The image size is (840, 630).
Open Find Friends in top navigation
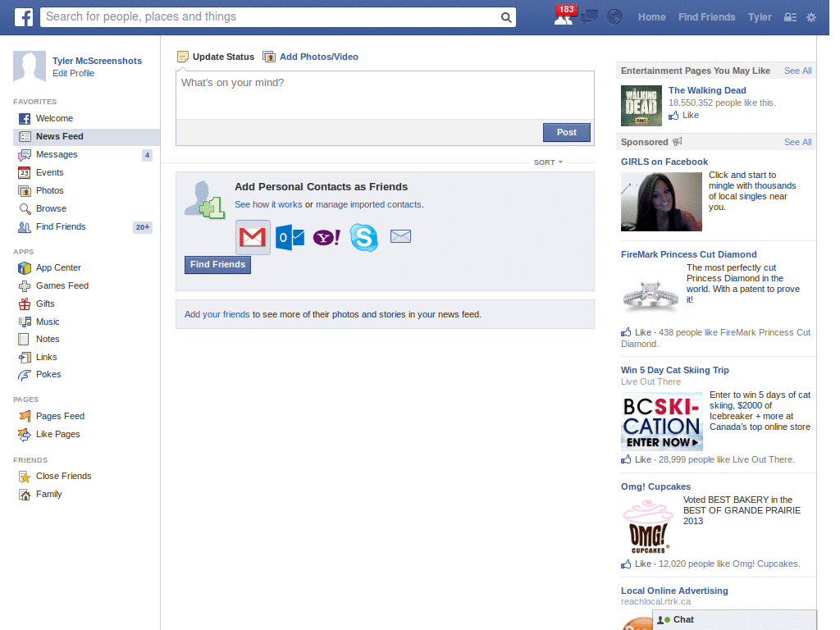[706, 17]
